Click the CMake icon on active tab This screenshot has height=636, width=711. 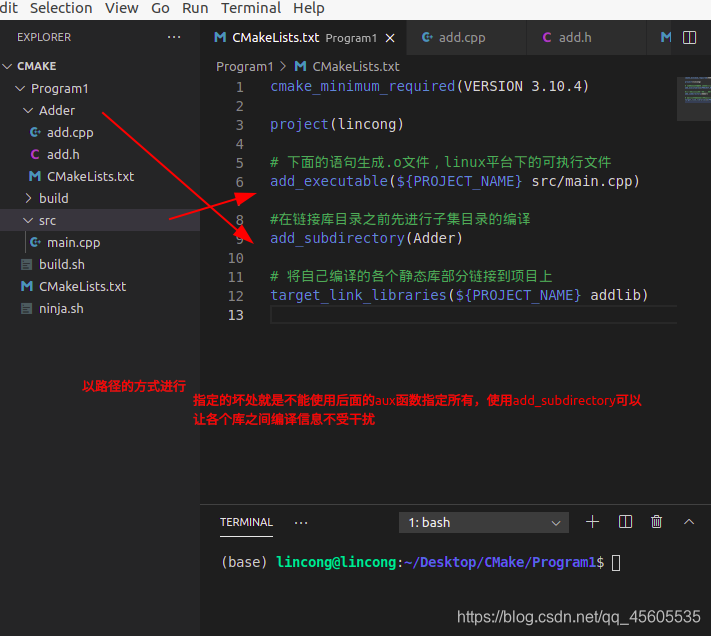click(220, 37)
